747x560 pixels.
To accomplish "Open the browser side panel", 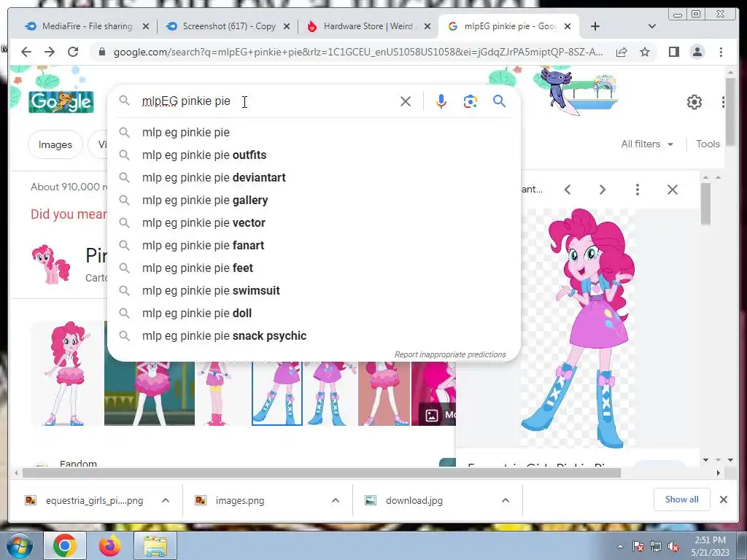I will [673, 52].
